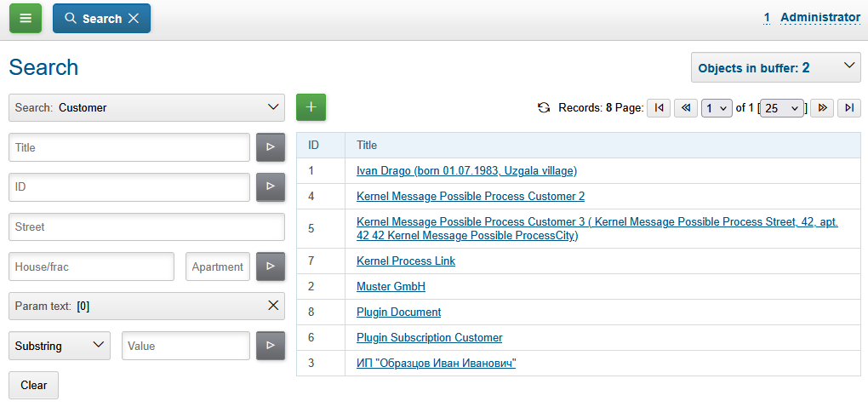Open the Administrator user link

(x=819, y=17)
